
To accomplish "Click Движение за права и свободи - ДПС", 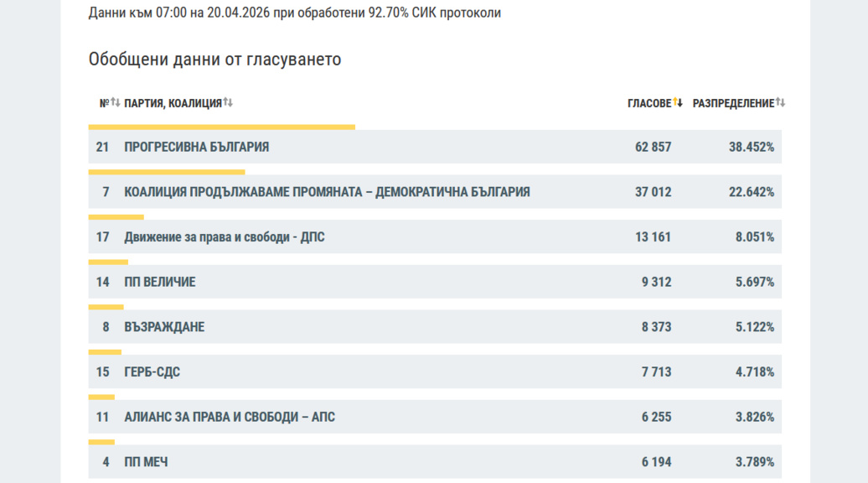I will point(224,237).
